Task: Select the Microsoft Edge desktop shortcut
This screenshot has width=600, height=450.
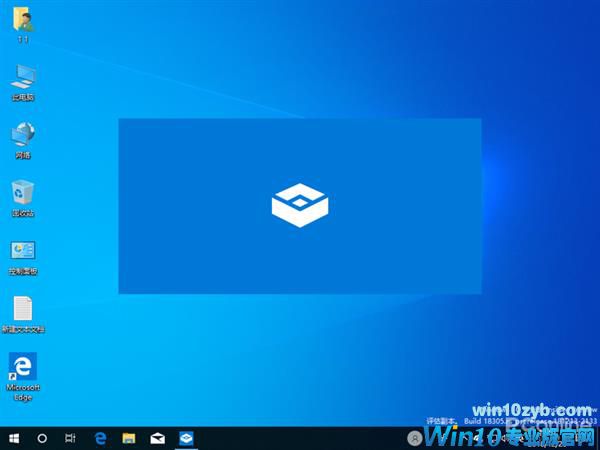Action: tap(23, 367)
